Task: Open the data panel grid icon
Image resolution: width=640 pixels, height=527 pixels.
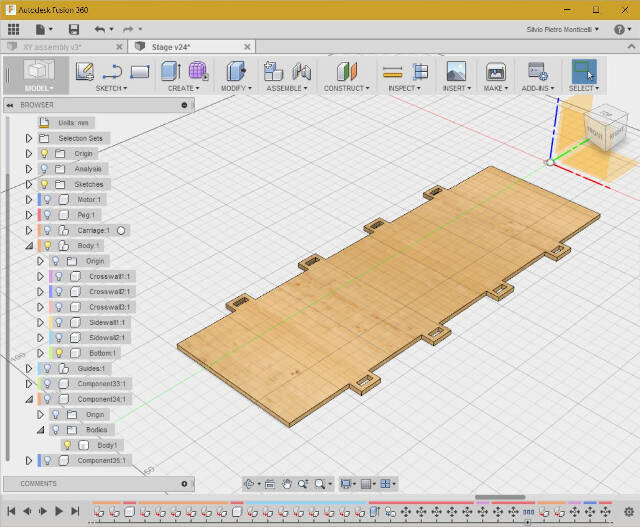Action: (x=13, y=29)
